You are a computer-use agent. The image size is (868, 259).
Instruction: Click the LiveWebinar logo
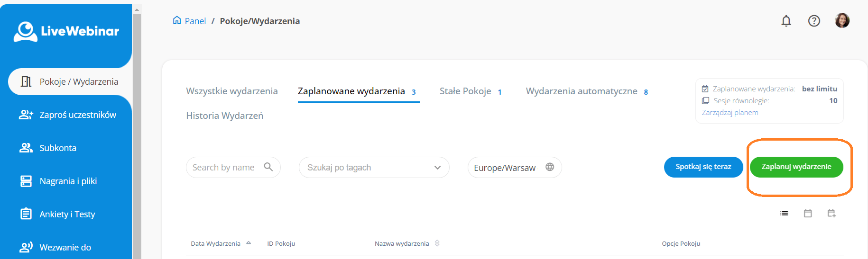coord(66,31)
